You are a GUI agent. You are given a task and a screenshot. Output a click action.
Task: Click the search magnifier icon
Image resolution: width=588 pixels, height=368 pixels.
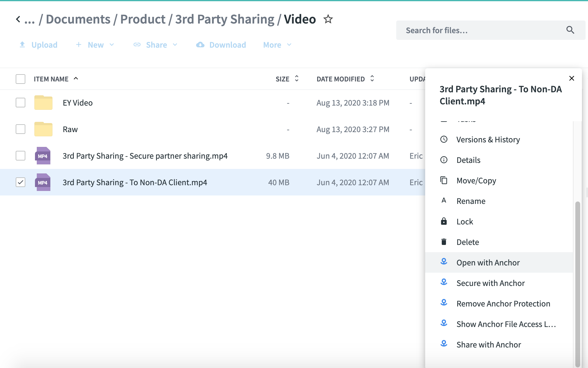click(x=570, y=30)
